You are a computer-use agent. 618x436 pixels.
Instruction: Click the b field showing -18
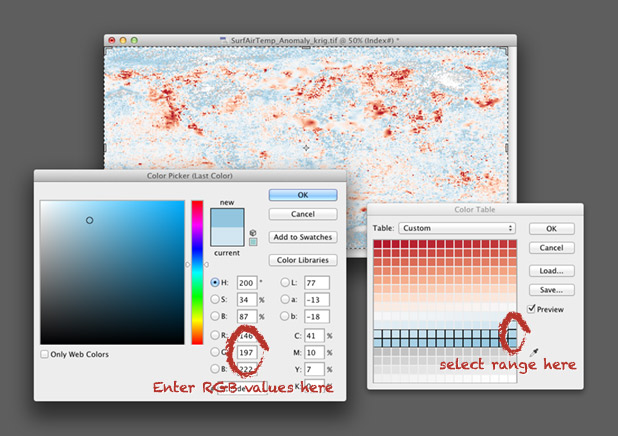[317, 317]
